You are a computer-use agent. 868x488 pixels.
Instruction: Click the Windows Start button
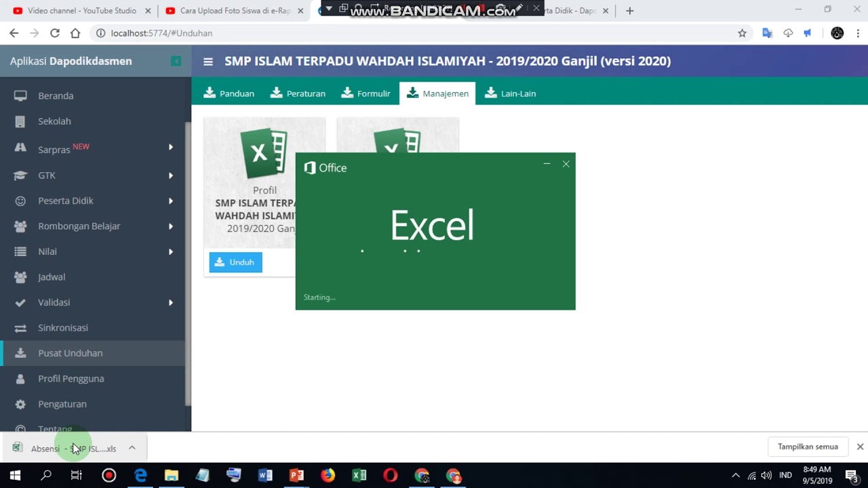15,475
